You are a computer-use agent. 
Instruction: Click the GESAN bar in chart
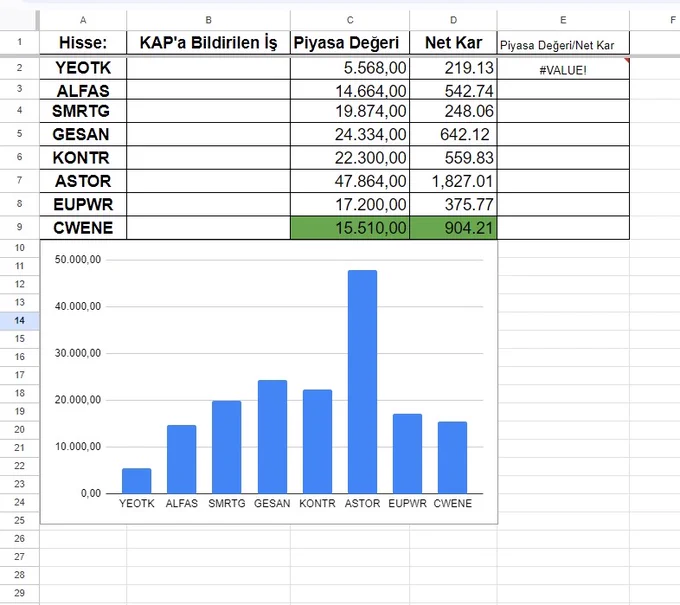point(272,437)
